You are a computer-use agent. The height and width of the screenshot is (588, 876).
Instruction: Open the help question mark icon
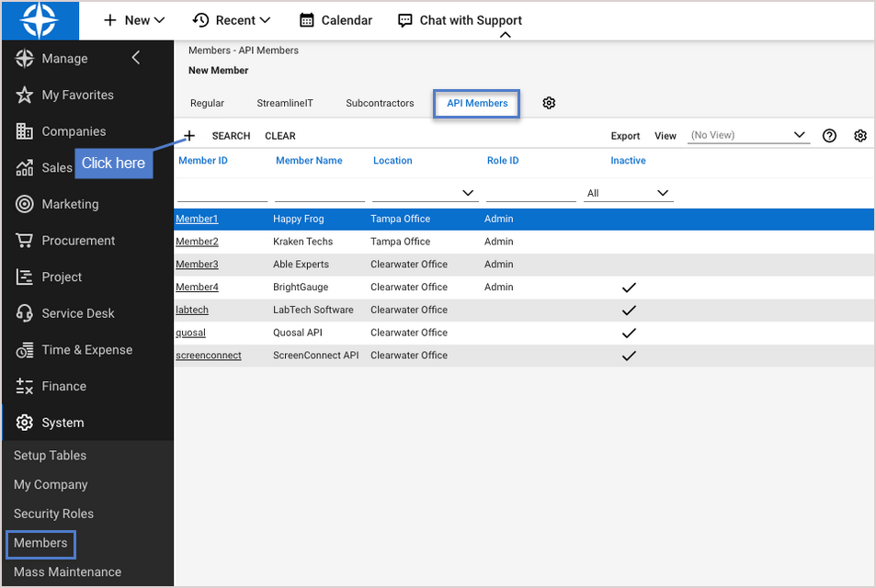[x=829, y=136]
